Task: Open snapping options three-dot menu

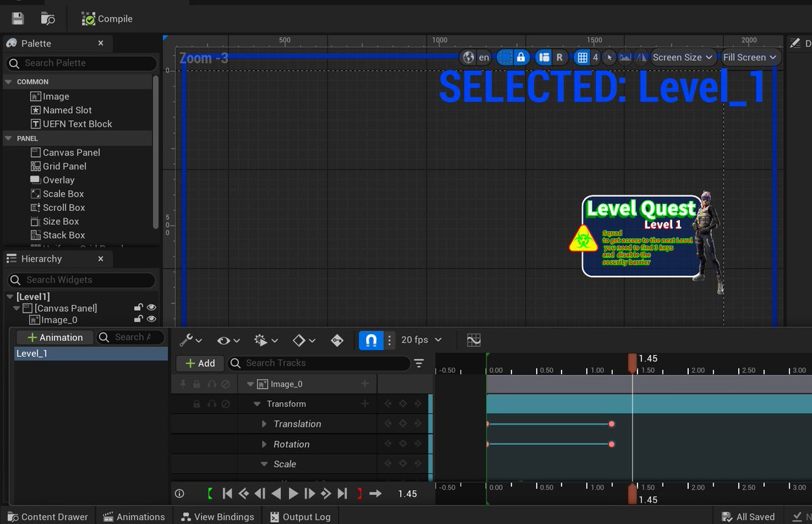Action: tap(389, 340)
